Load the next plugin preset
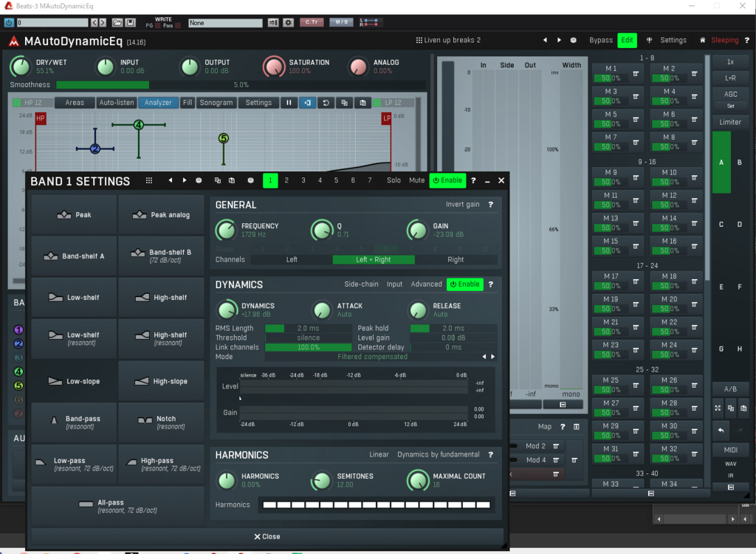Screen dimensions: 756x554 tap(559, 41)
